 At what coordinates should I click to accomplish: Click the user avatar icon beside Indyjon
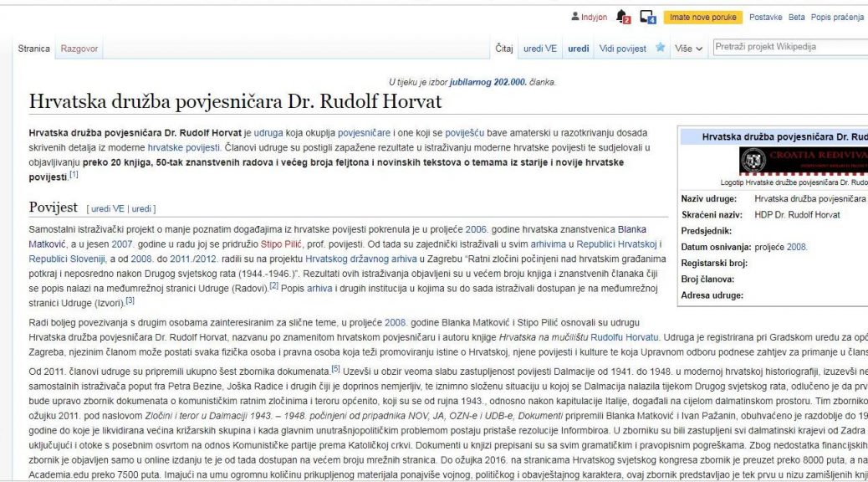(574, 17)
